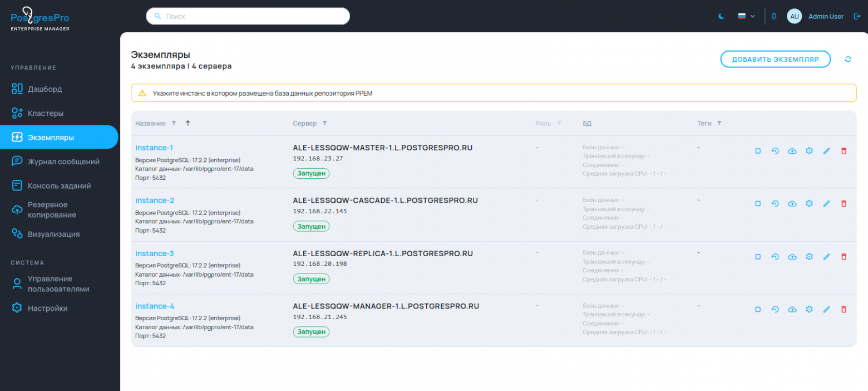
Task: Click IP address 192.168.21.245
Action: [320, 317]
